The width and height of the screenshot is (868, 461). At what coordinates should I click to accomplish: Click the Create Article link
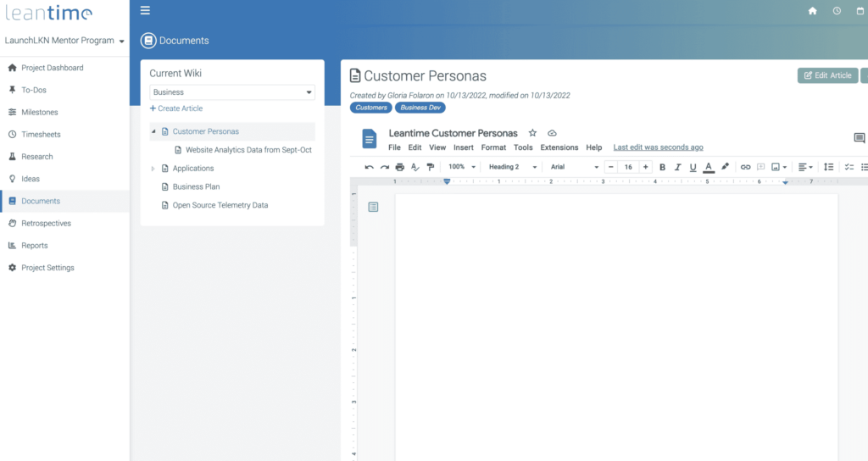[x=176, y=108]
